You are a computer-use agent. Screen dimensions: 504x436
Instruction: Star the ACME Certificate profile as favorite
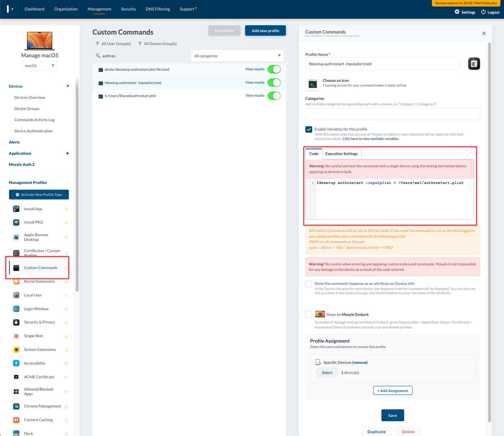pyautogui.click(x=66, y=377)
